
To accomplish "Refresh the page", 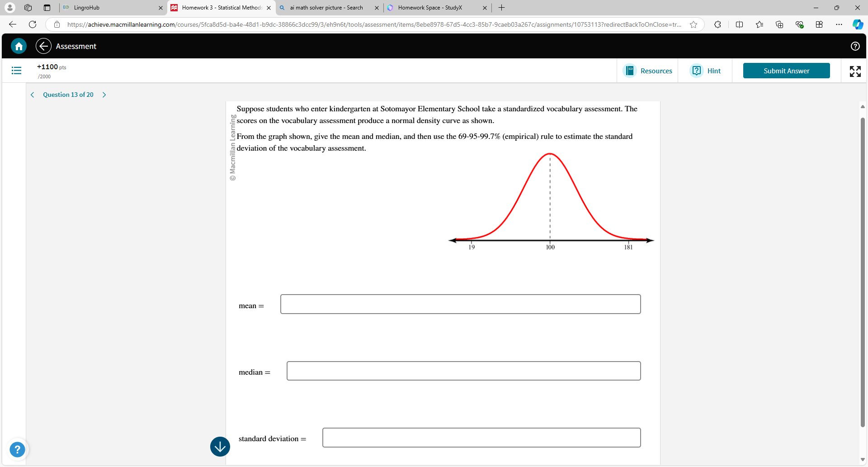I will pos(33,24).
